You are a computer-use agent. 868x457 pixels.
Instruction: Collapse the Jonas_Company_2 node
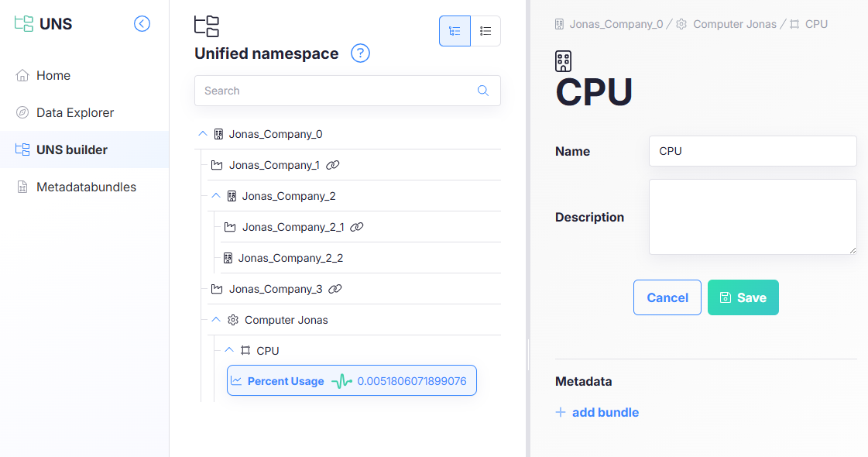[216, 196]
